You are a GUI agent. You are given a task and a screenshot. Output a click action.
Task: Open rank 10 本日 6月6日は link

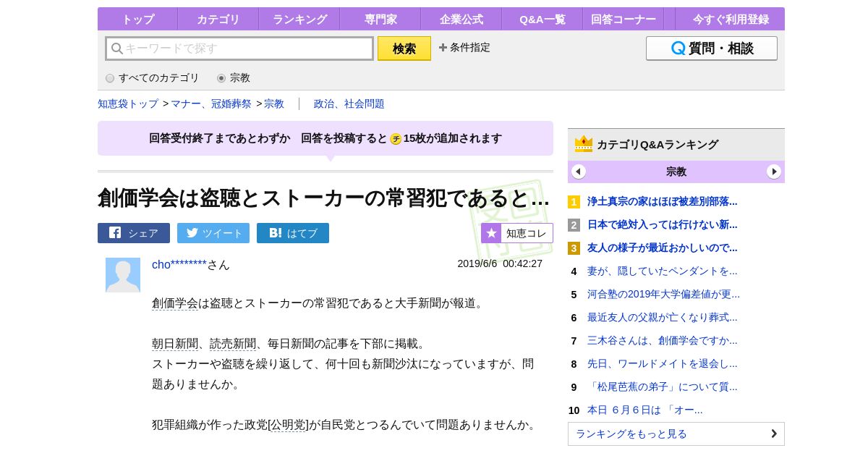coord(645,410)
